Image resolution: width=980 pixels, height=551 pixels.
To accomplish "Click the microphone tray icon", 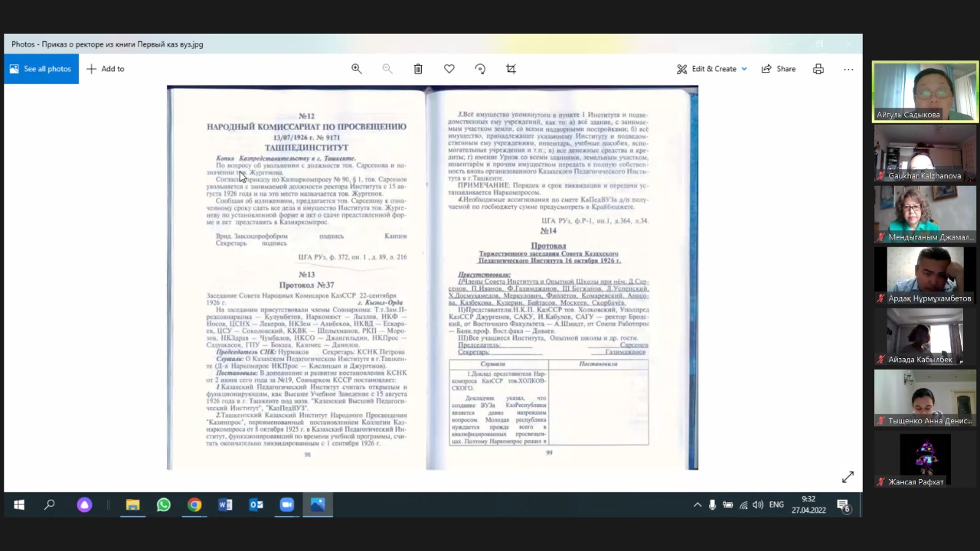I will pyautogui.click(x=712, y=505).
